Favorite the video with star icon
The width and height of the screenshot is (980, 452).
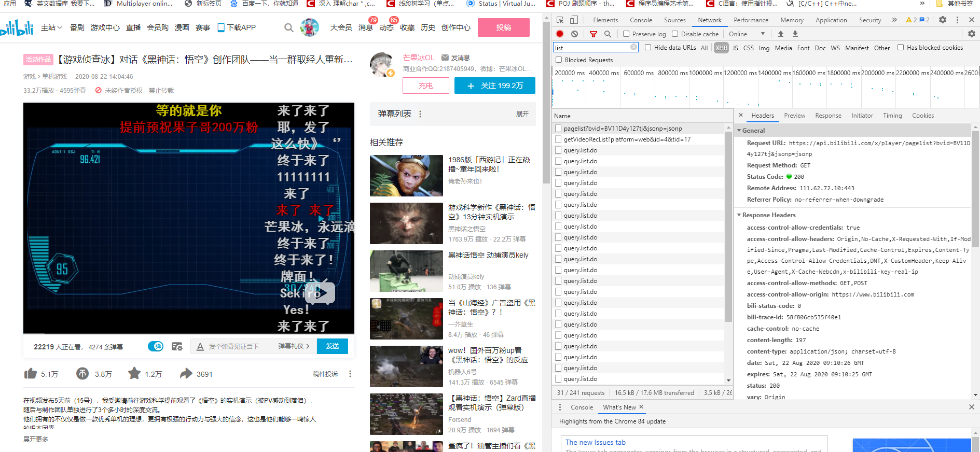click(134, 373)
